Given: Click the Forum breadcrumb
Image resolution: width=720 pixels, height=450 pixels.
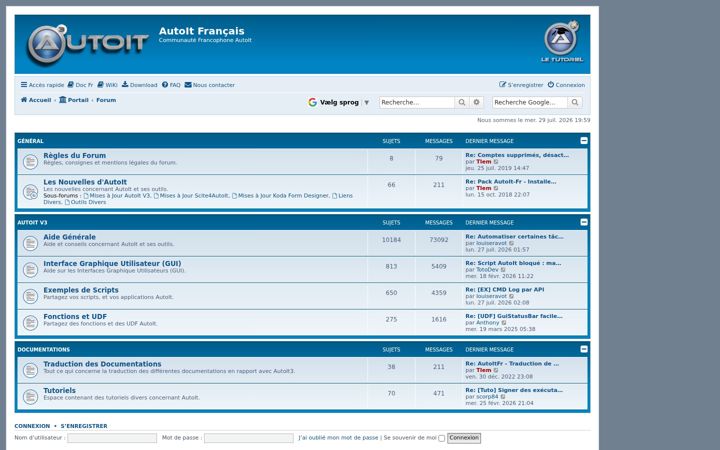Looking at the screenshot, I should coord(106,100).
